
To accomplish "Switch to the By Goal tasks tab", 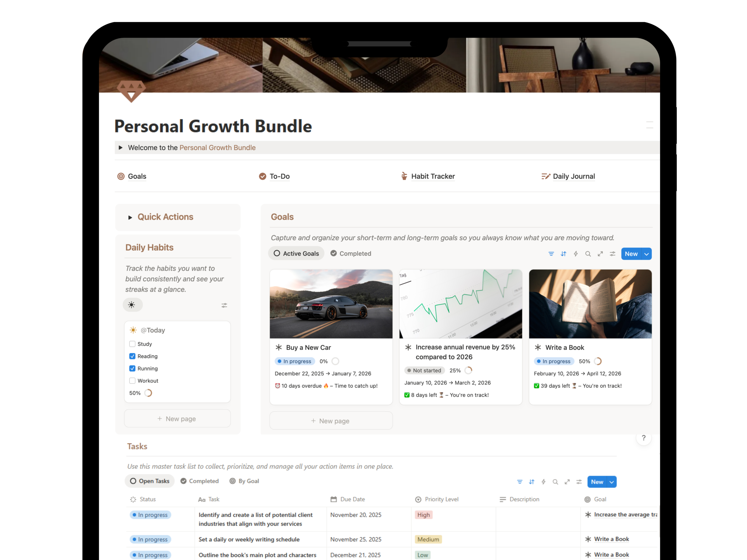I will (244, 481).
